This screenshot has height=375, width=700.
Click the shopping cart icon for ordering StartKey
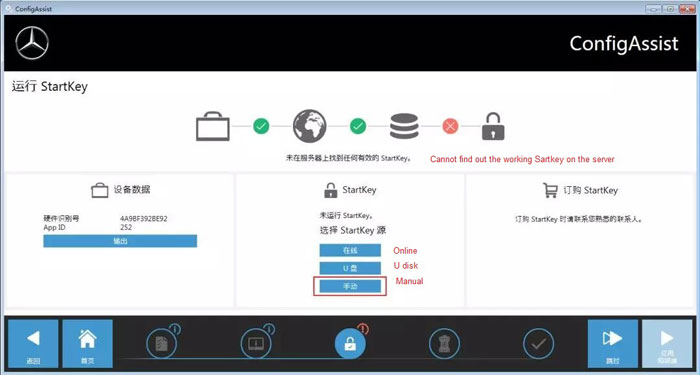(550, 190)
